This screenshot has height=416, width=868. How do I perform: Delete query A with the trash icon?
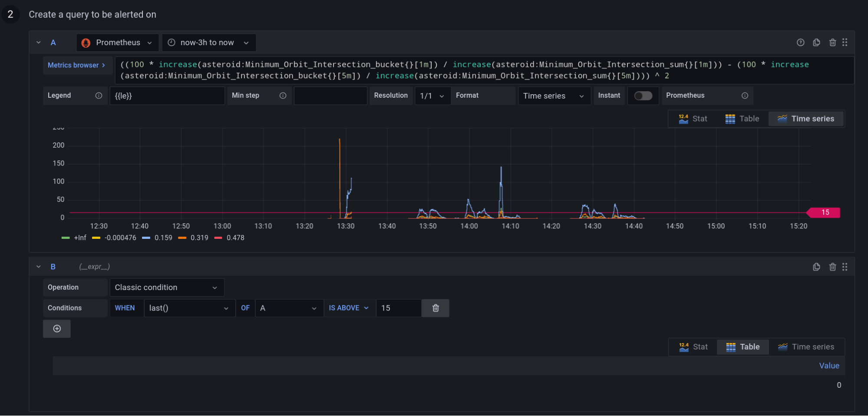point(832,42)
